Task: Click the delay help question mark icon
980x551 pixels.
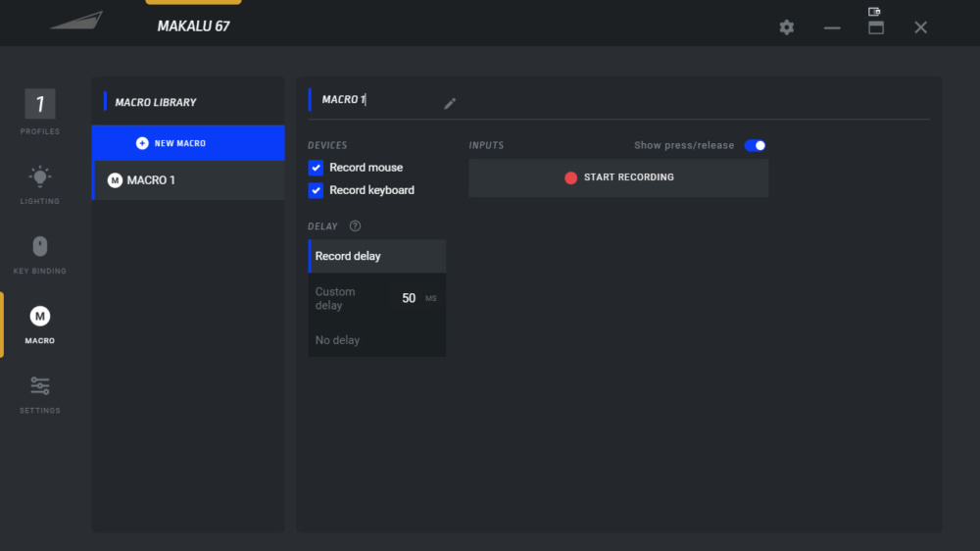Action: coord(355,225)
